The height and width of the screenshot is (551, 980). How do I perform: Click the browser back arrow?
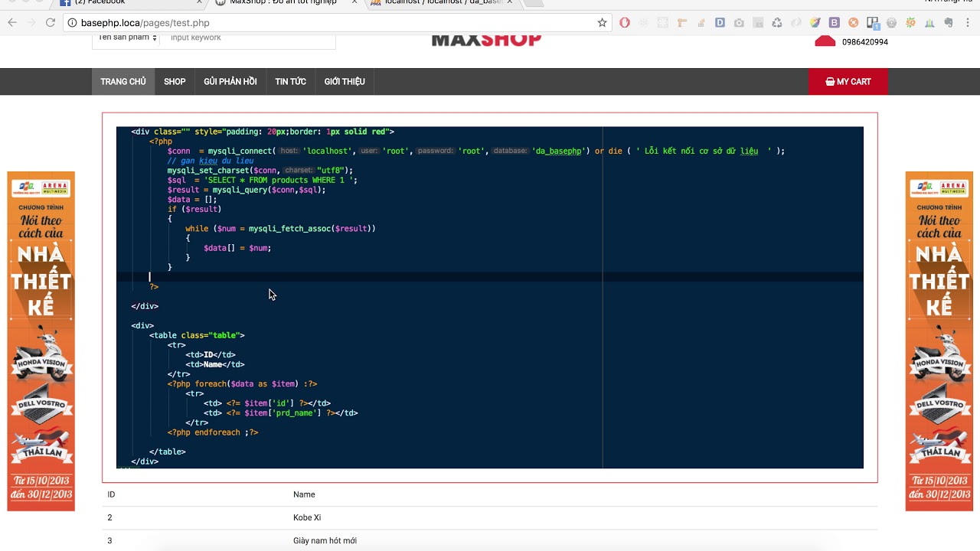click(12, 23)
